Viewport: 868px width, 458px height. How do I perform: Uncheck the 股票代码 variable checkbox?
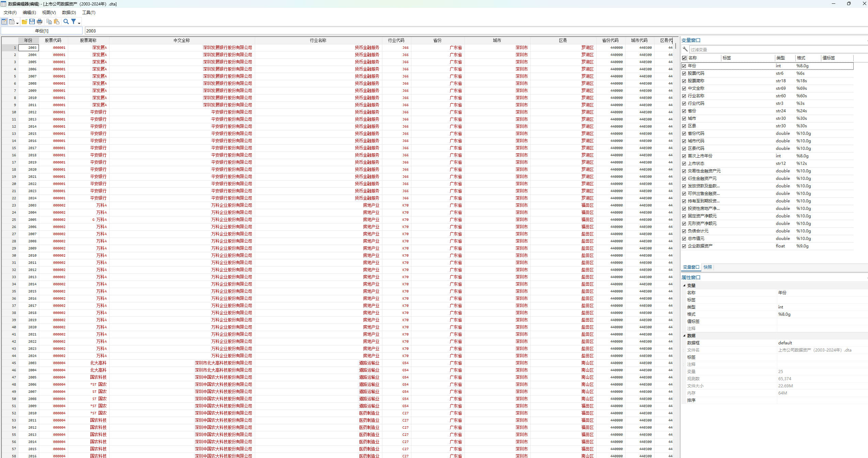(684, 73)
